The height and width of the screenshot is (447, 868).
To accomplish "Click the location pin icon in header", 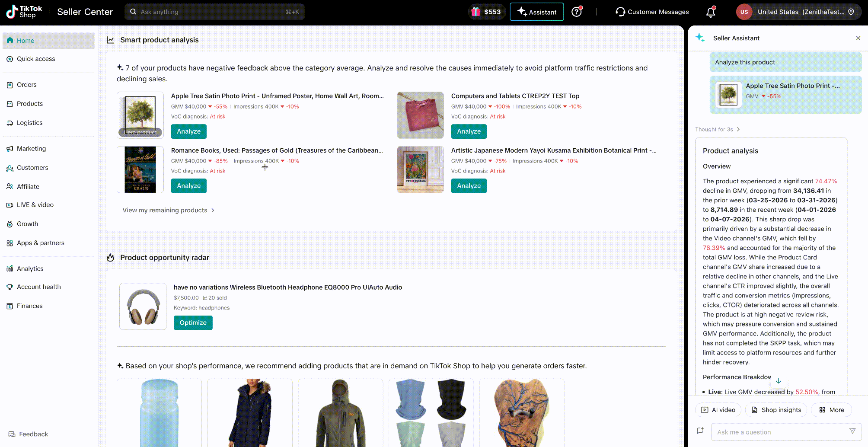I will (x=851, y=12).
